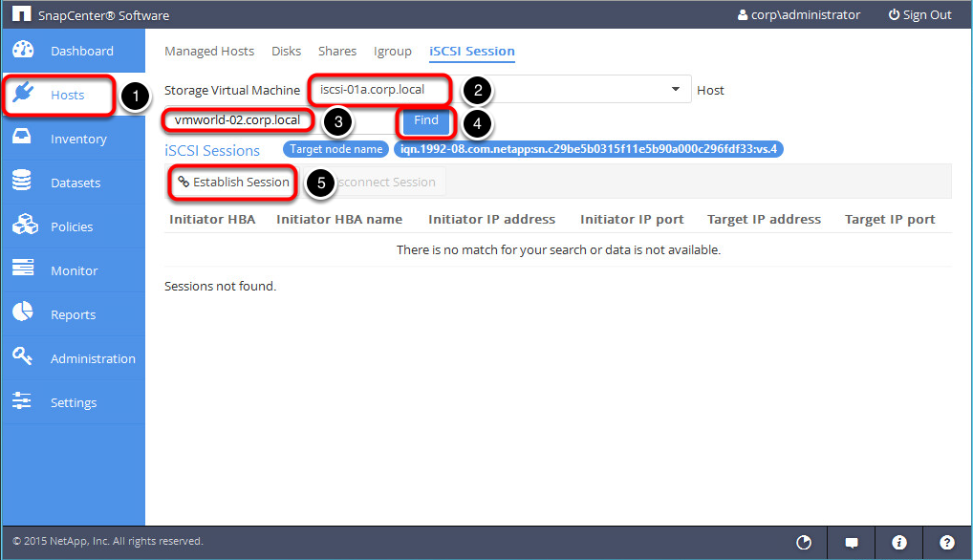Image resolution: width=973 pixels, height=560 pixels.
Task: Open Datasets in the sidebar
Action: 74,183
